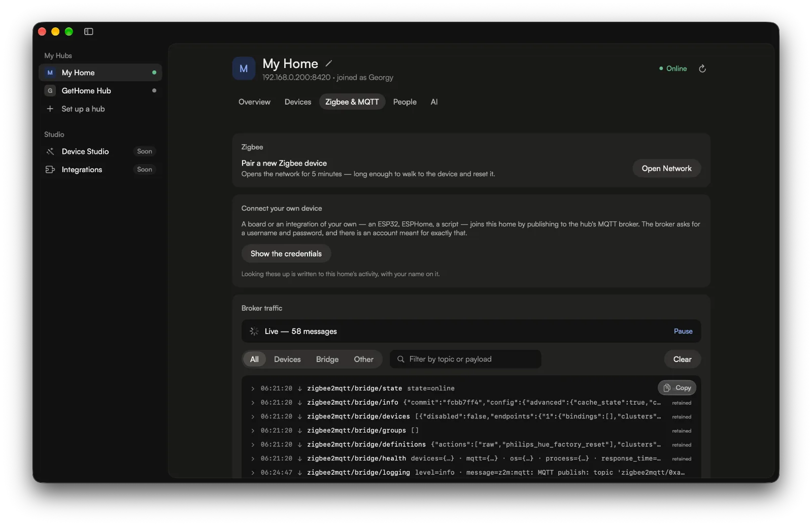The width and height of the screenshot is (812, 526).
Task: Select the Zigbee & MQTT tab
Action: [x=352, y=102]
